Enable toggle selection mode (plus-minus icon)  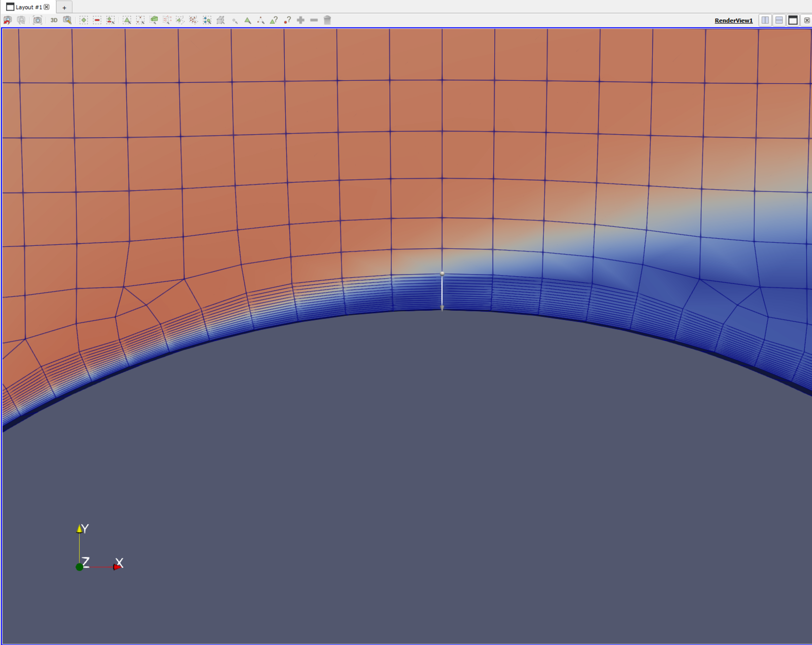click(110, 20)
